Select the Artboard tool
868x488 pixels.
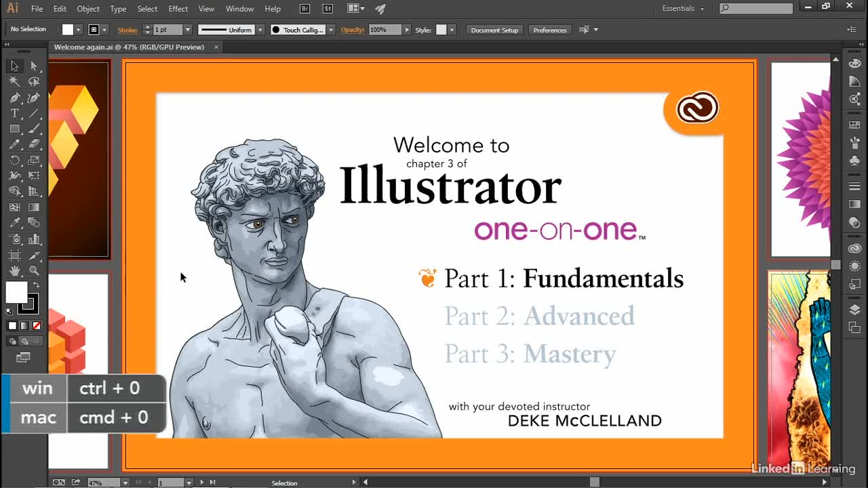coord(14,256)
